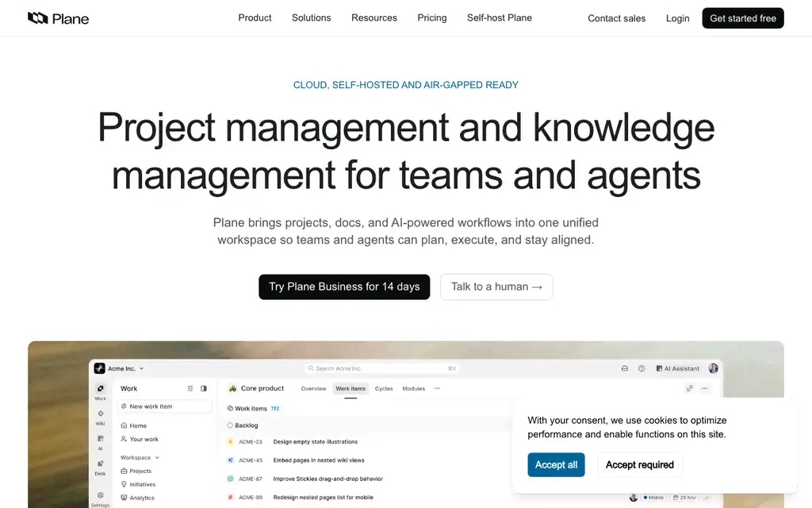Expand the Acme Inc. workspace dropdown chevron
Screen dimensions: 812x508
[x=141, y=368]
